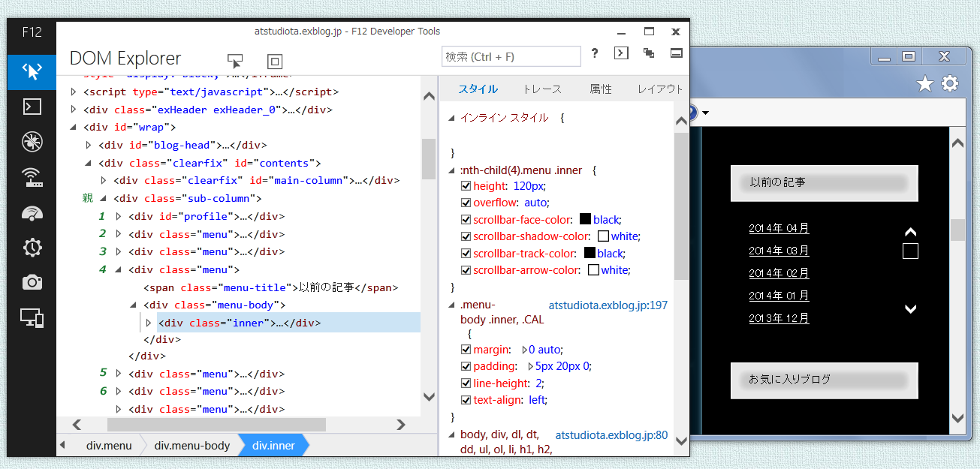Open the 2014年 04月 archive link
The height and width of the screenshot is (469, 980).
pyautogui.click(x=779, y=228)
